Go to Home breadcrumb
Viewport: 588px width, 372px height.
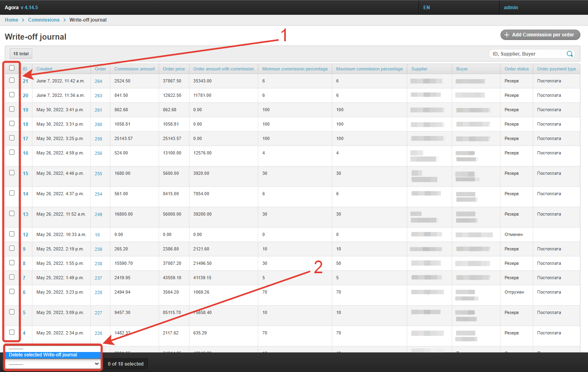coord(12,20)
